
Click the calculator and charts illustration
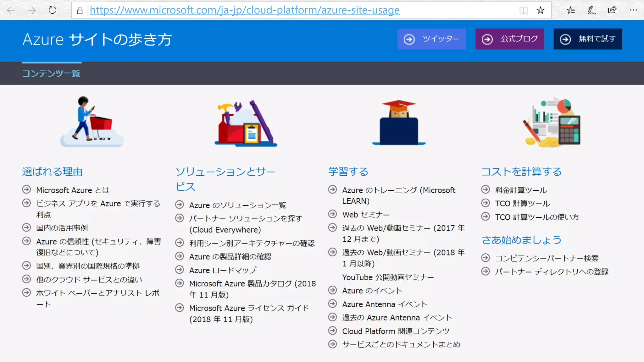click(x=552, y=122)
